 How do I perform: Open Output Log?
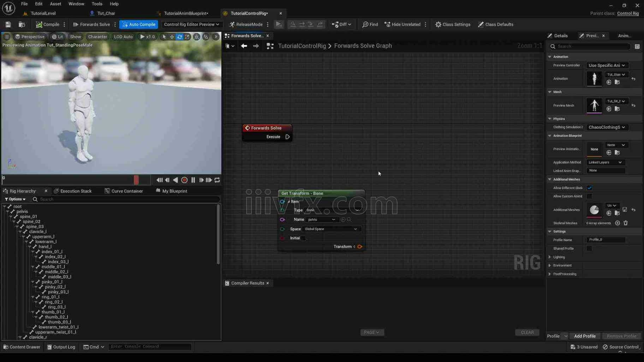click(x=61, y=347)
